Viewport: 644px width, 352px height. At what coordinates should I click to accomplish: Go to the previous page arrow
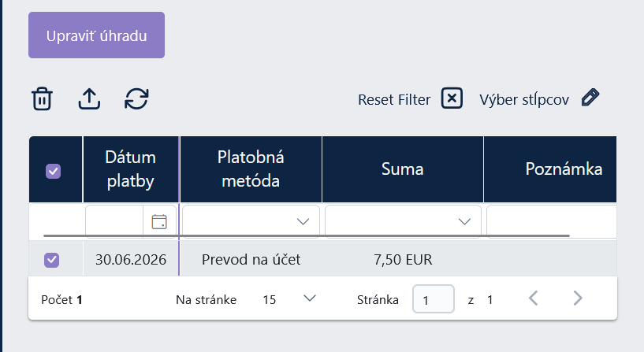(x=533, y=298)
